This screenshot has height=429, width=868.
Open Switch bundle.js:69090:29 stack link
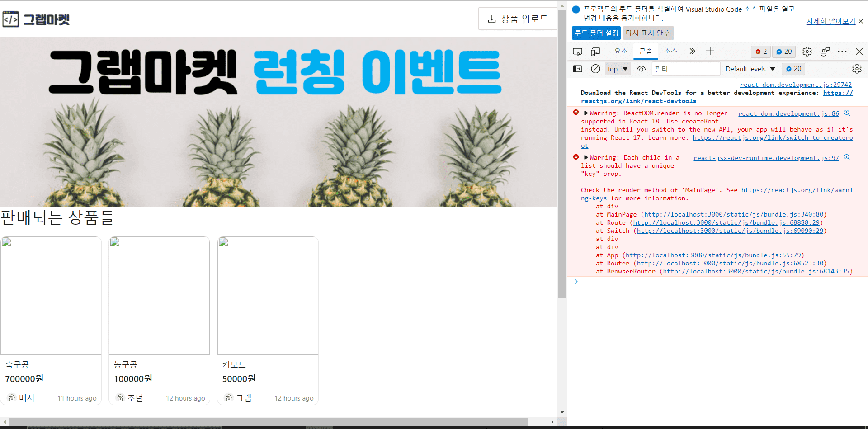coord(730,231)
